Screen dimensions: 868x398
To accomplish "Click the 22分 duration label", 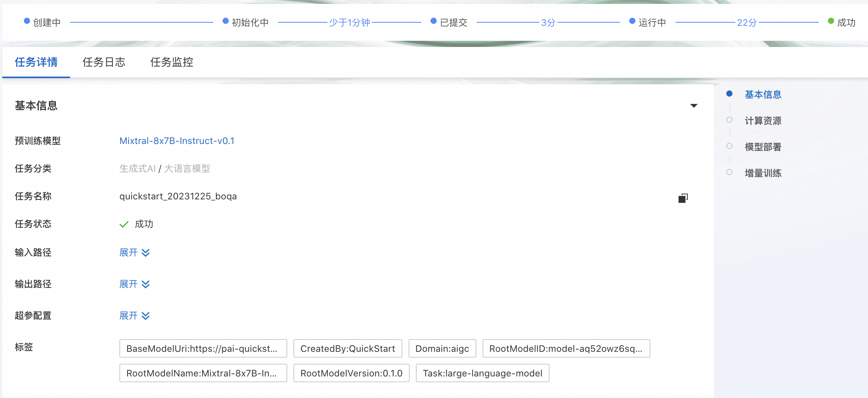I will [x=747, y=22].
